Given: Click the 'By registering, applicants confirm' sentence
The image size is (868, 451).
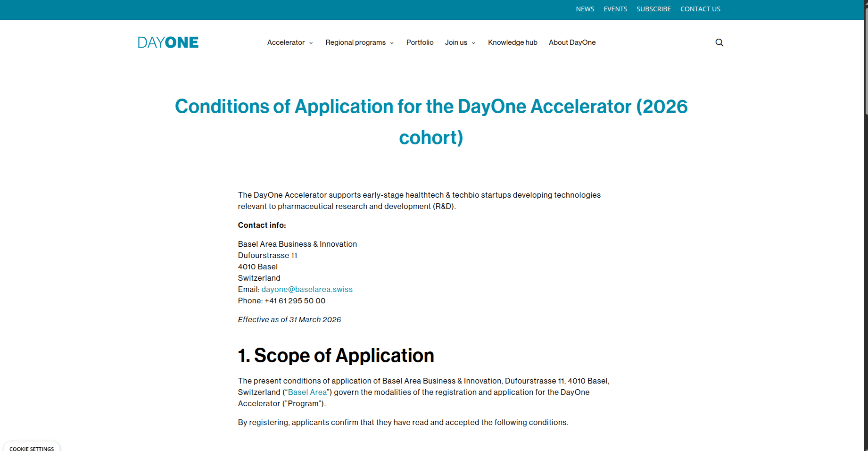Looking at the screenshot, I should point(403,422).
